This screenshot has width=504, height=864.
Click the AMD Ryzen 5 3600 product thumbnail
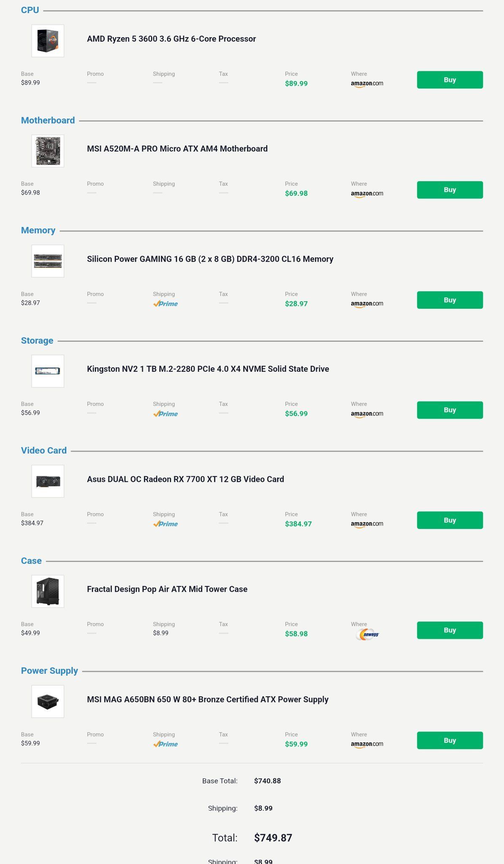pyautogui.click(x=48, y=41)
